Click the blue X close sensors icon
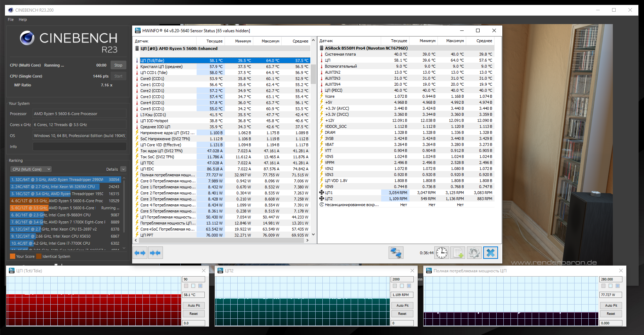Viewport: 644px width, 335px height. (491, 253)
